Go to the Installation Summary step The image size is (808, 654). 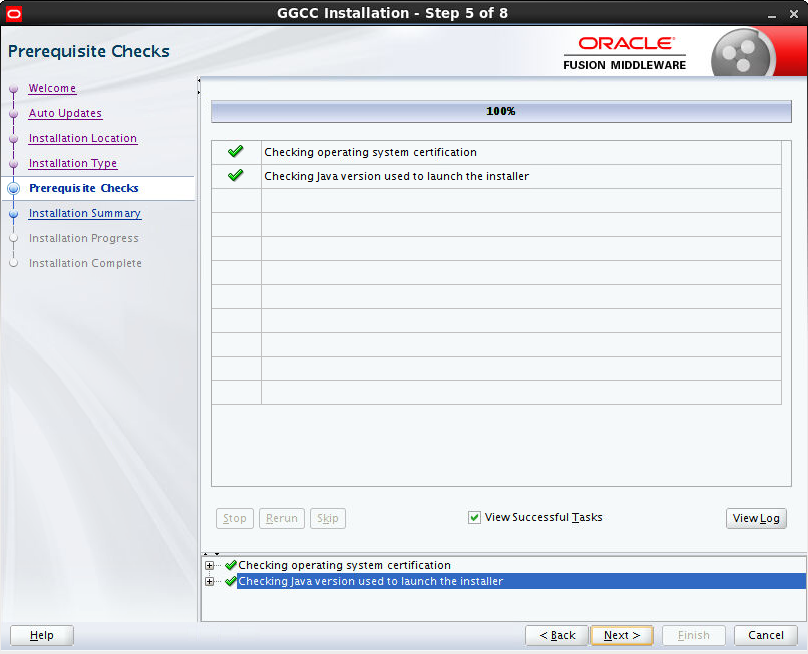click(84, 213)
